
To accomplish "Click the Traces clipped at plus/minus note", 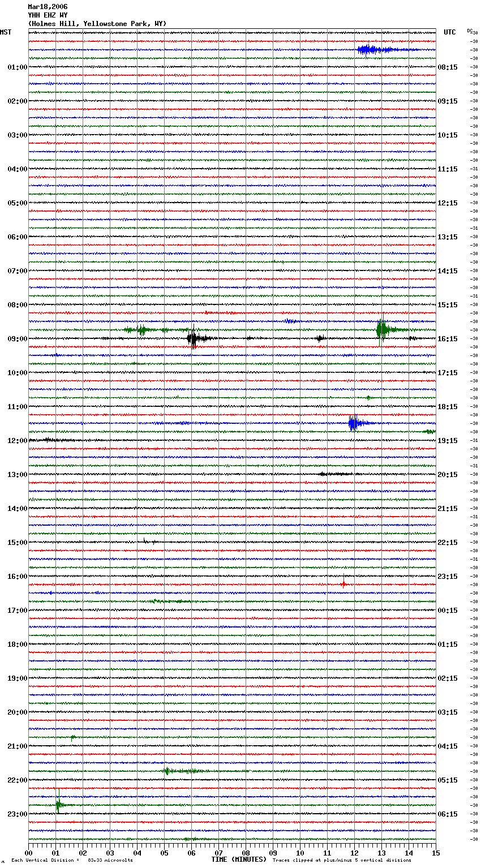I will pos(342,860).
